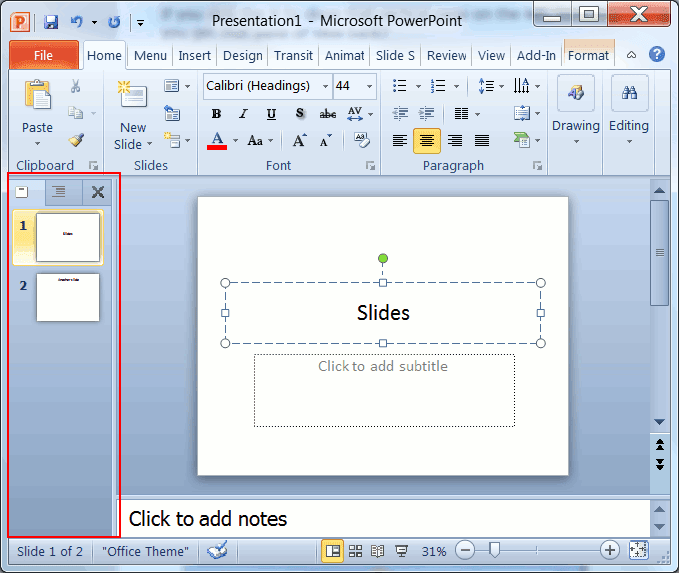Justify paragraph text
Image resolution: width=679 pixels, height=573 pixels.
coord(482,141)
